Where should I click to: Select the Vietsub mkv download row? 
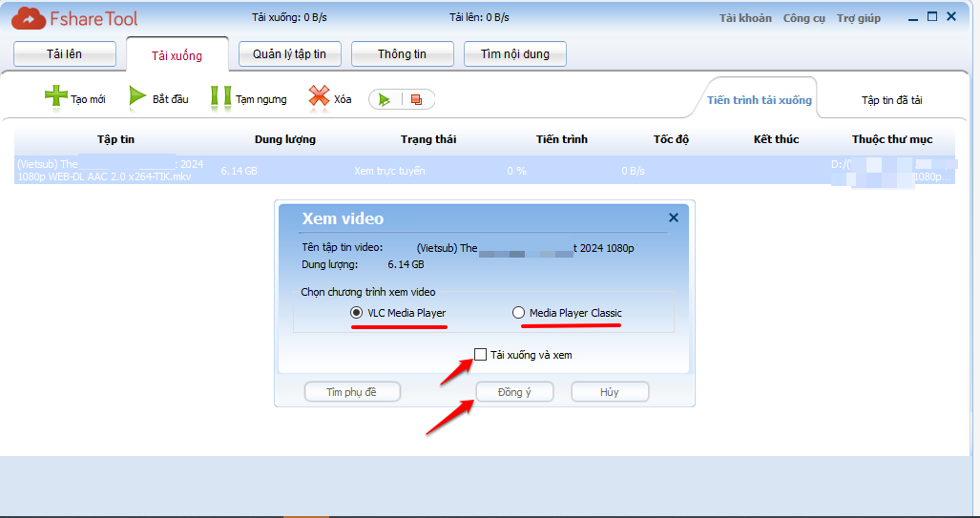click(286, 171)
